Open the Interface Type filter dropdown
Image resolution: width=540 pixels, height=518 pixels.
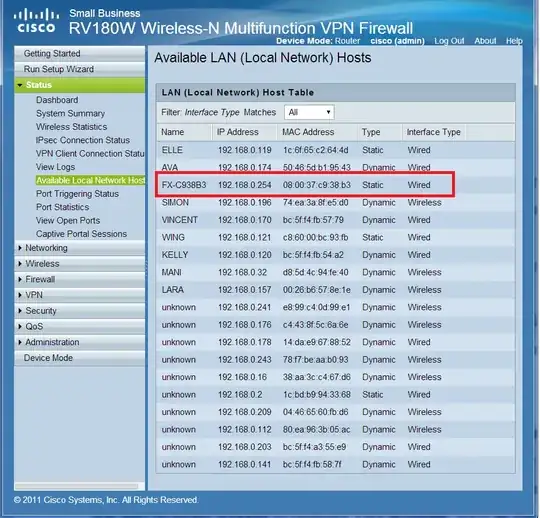309,112
